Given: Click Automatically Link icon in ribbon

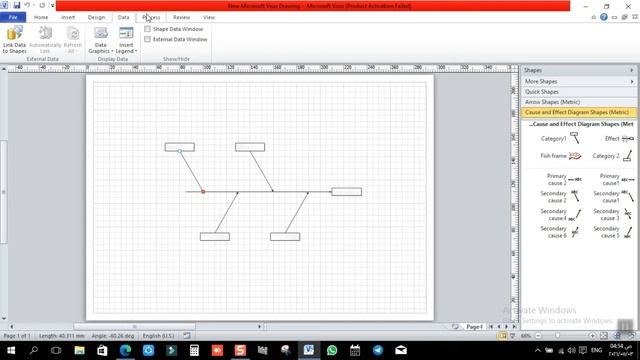Looking at the screenshot, I should tap(45, 39).
